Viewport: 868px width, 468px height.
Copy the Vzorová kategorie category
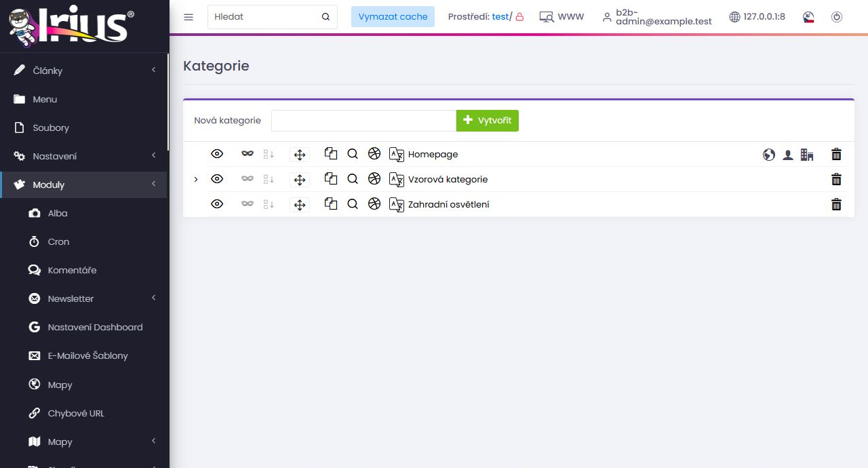[331, 178]
